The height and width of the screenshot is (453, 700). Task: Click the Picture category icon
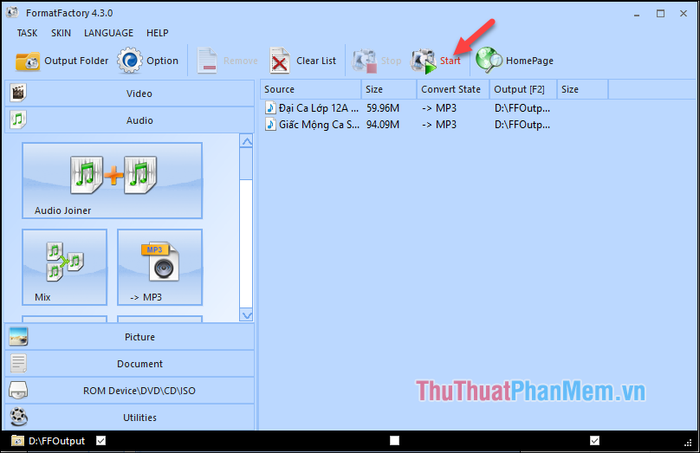coord(18,337)
